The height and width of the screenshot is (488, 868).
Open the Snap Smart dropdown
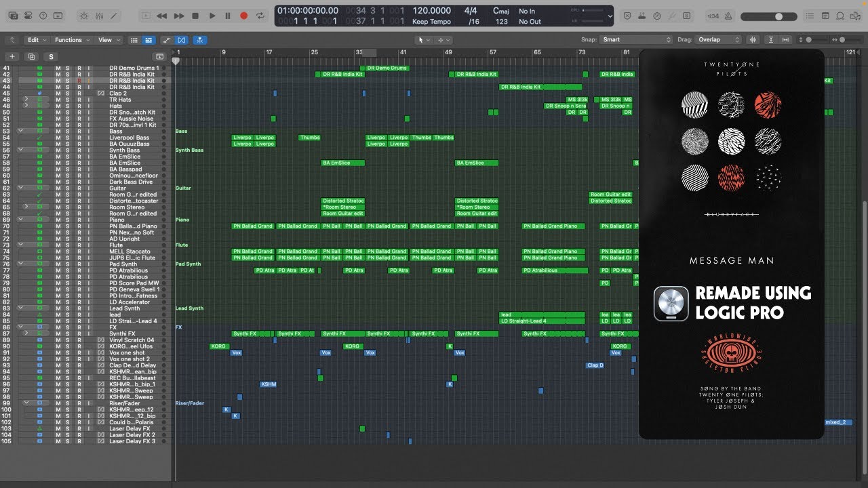636,40
